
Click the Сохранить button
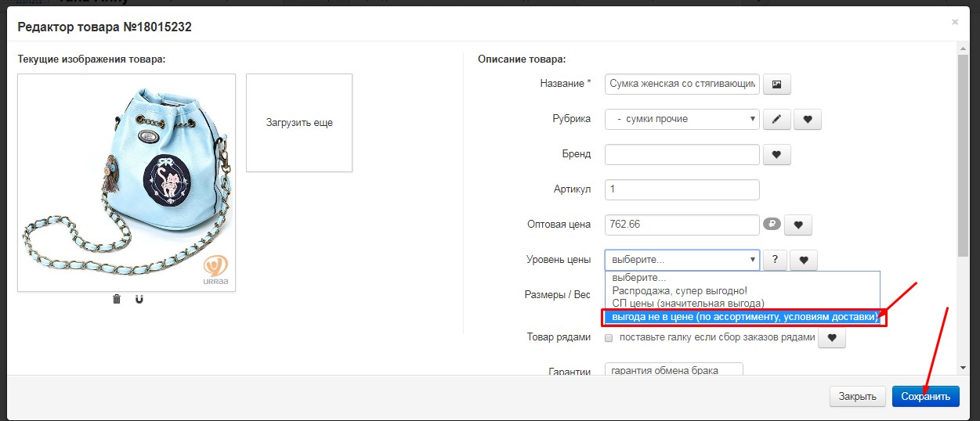(x=926, y=396)
